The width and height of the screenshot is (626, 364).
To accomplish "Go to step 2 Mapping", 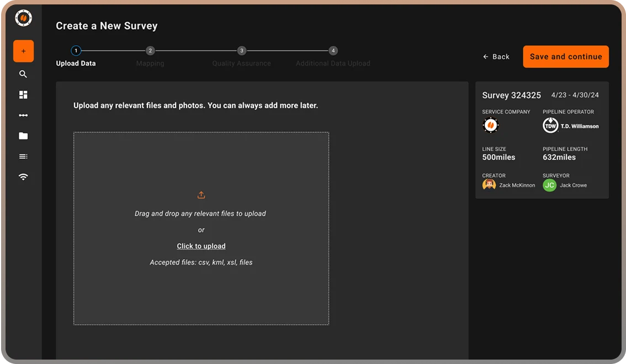I will pos(150,56).
